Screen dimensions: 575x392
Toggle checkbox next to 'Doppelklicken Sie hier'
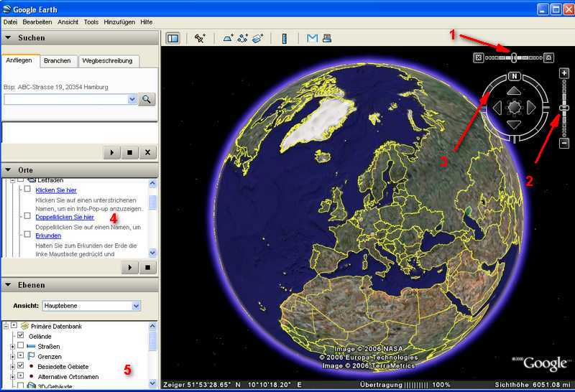27,216
